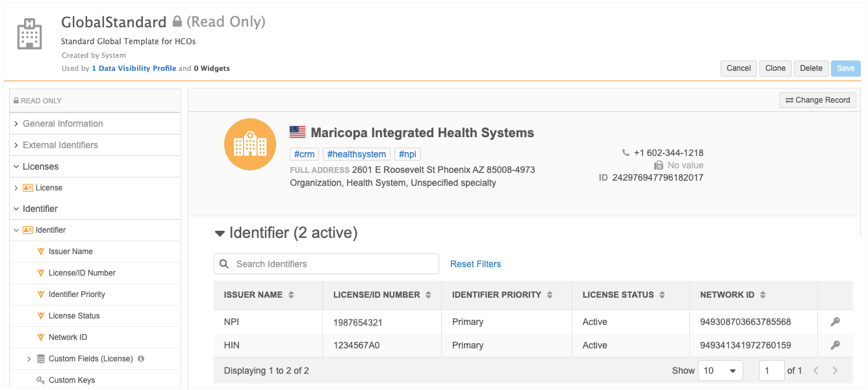Select Issuer Name field in sidebar

[70, 252]
